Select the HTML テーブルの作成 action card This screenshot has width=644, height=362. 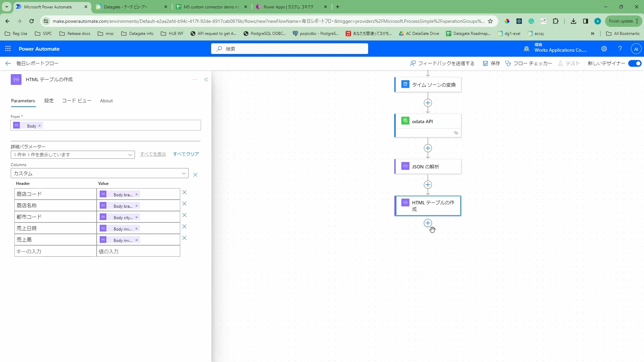(428, 206)
